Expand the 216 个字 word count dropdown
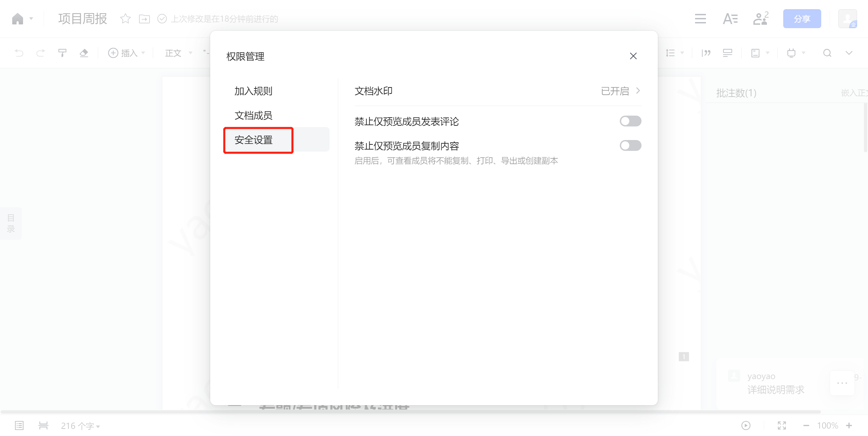The height and width of the screenshot is (436, 868). [x=80, y=426]
